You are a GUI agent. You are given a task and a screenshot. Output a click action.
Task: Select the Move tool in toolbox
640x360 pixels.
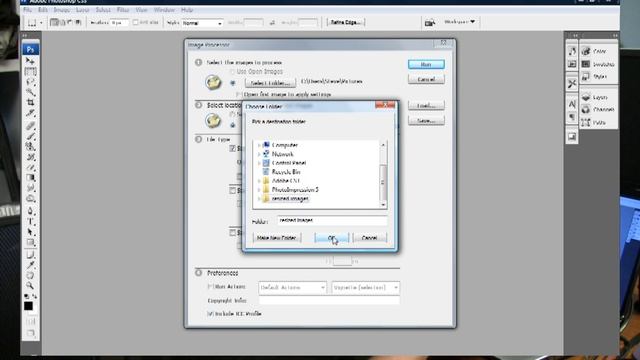[30, 61]
